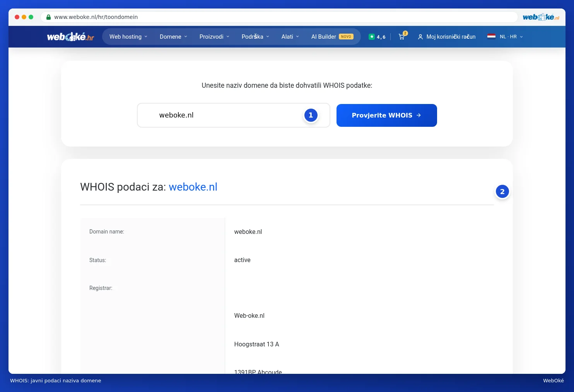The height and width of the screenshot is (392, 574).
Task: Click the green star rating badge
Action: [x=372, y=37]
